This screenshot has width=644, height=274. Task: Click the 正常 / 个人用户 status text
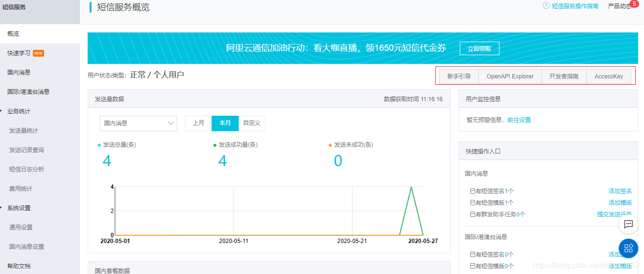157,75
